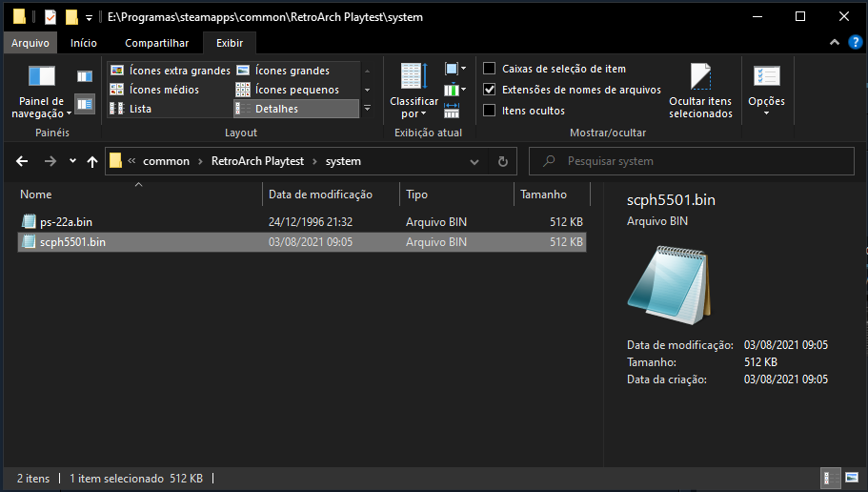Click size all columns to fit icon
Screen dimensions: 868x492
pos(452,111)
